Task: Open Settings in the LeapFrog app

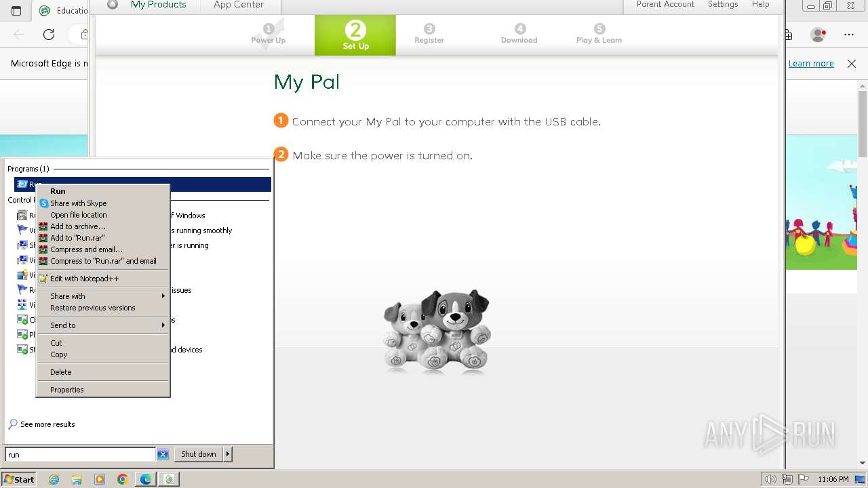Action: (723, 5)
